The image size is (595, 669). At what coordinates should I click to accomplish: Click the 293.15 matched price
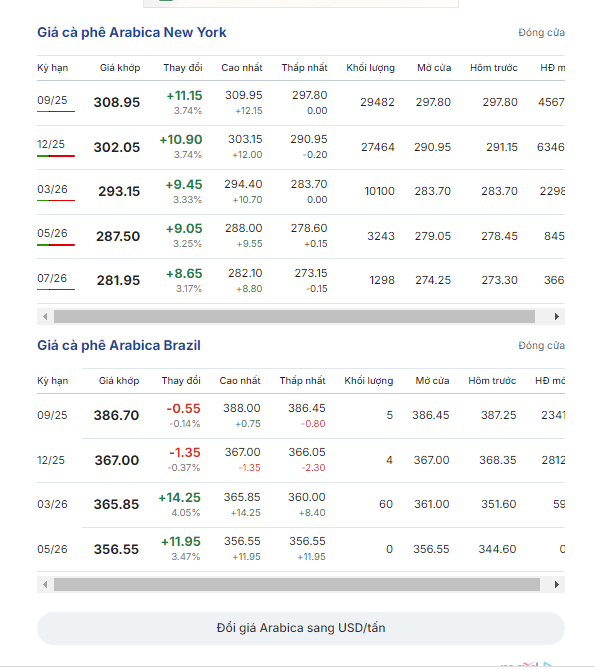pos(119,191)
